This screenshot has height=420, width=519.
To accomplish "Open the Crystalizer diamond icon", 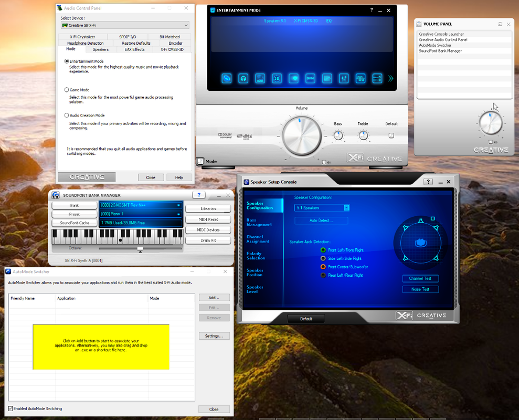I will pos(293,79).
